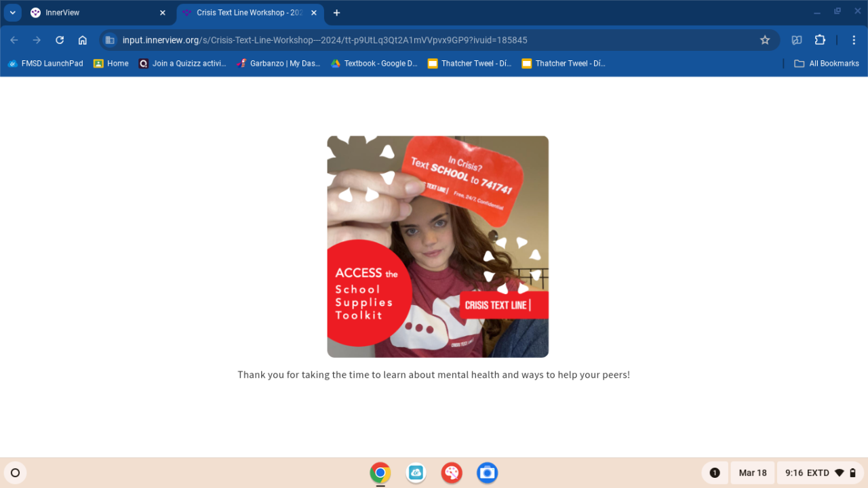Viewport: 868px width, 488px height.
Task: Open the Garbanzo My Dashboard bookmark
Action: [279, 64]
